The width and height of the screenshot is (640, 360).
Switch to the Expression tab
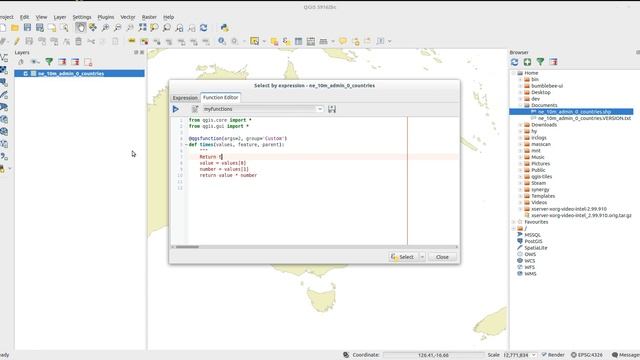pyautogui.click(x=185, y=98)
